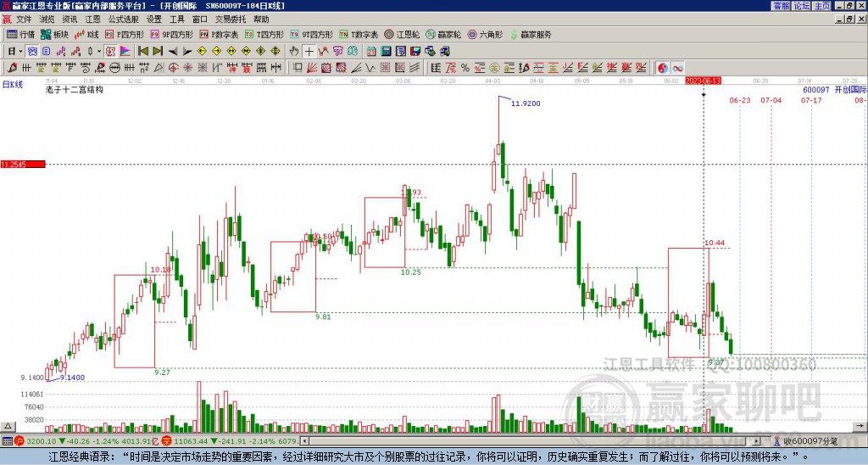868x465 pixels.
Task: Open the 文件 menu
Action: 23,20
